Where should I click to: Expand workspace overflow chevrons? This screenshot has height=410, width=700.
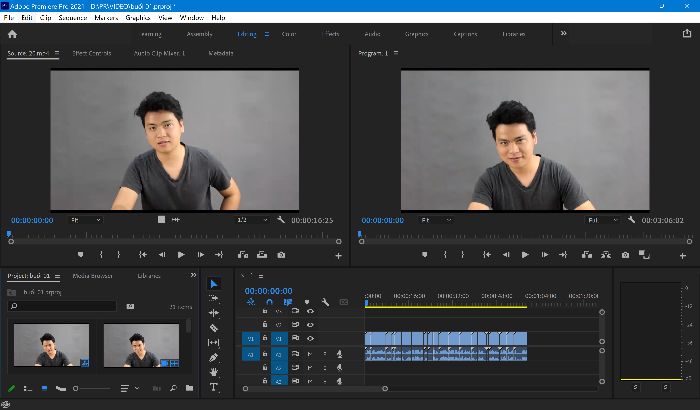click(563, 33)
